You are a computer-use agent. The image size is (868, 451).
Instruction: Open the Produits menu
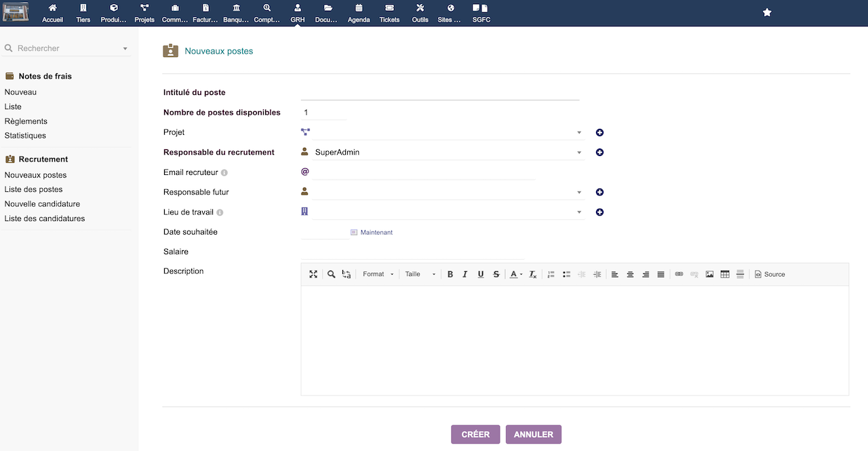click(x=114, y=13)
